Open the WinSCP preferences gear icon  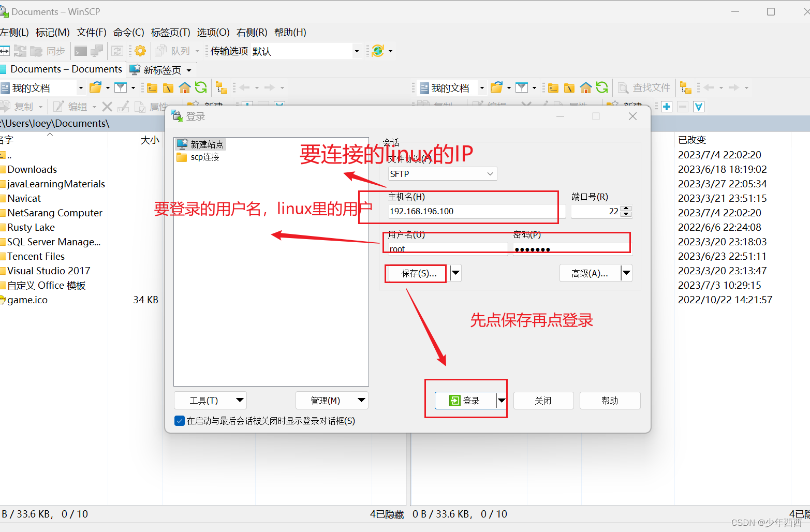pyautogui.click(x=139, y=50)
